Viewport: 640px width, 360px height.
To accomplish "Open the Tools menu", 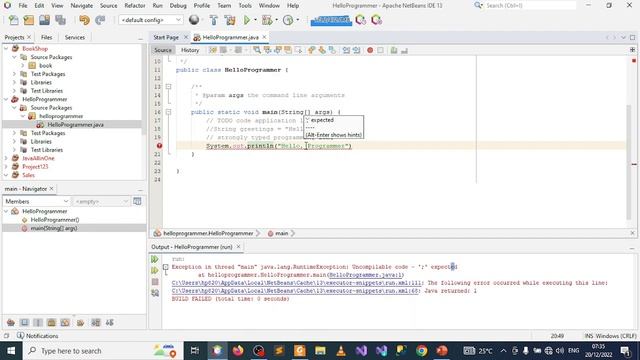I will click(x=245, y=6).
